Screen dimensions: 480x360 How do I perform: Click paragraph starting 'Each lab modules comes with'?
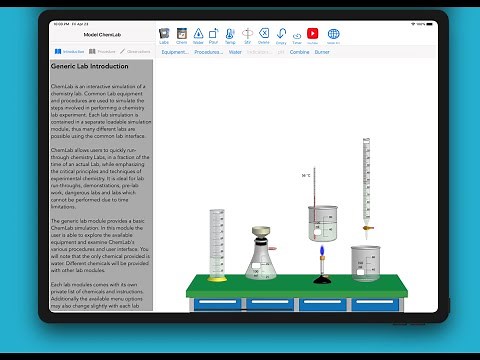pyautogui.click(x=97, y=295)
